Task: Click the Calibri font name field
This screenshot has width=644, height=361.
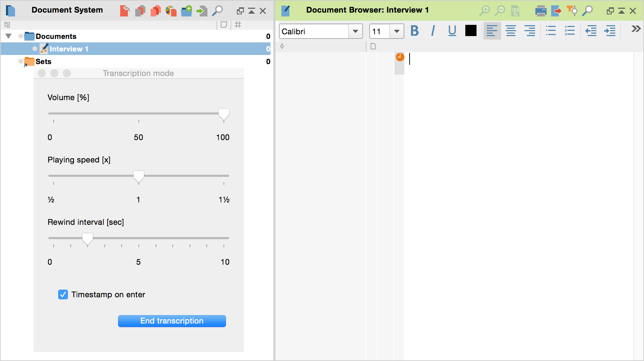Action: 314,31
